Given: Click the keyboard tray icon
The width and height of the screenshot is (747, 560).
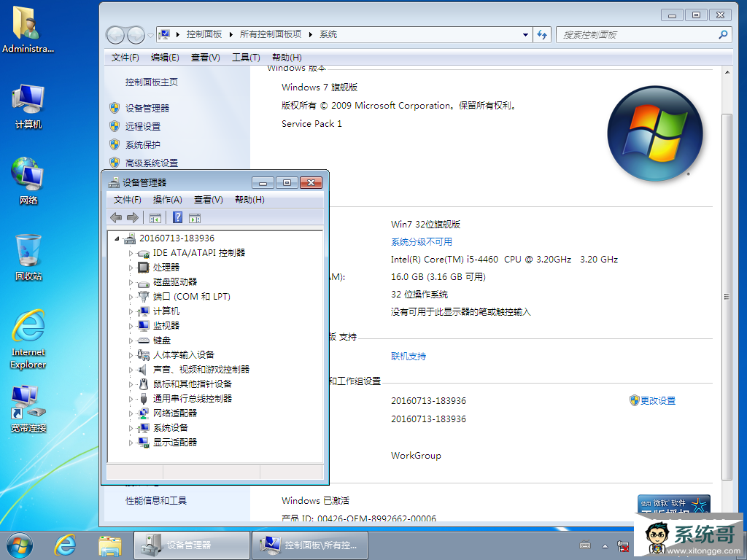Looking at the screenshot, I should point(585,545).
